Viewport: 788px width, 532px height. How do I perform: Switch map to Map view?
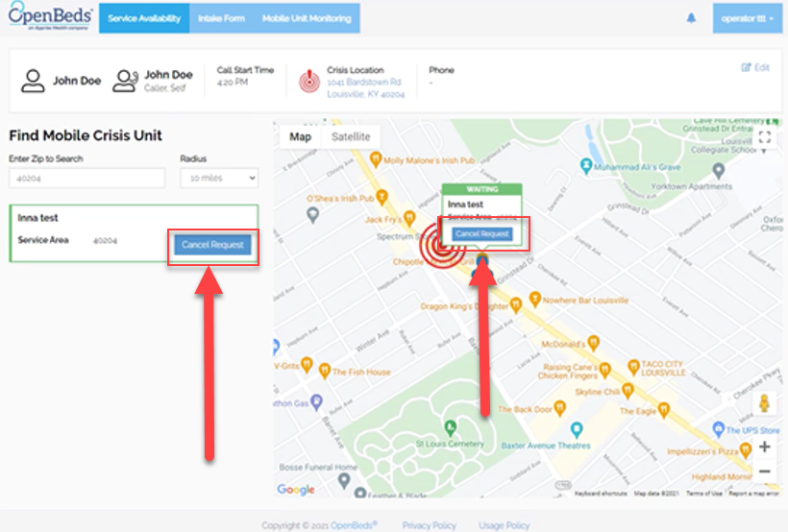click(300, 136)
